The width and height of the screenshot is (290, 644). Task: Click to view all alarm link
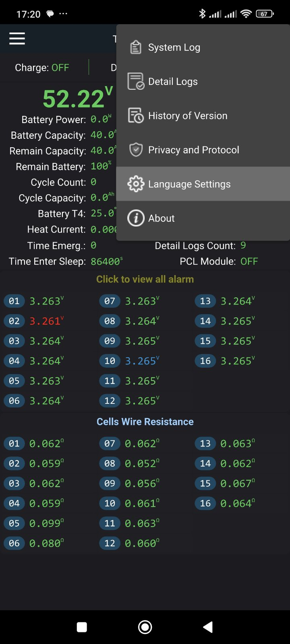pos(145,279)
